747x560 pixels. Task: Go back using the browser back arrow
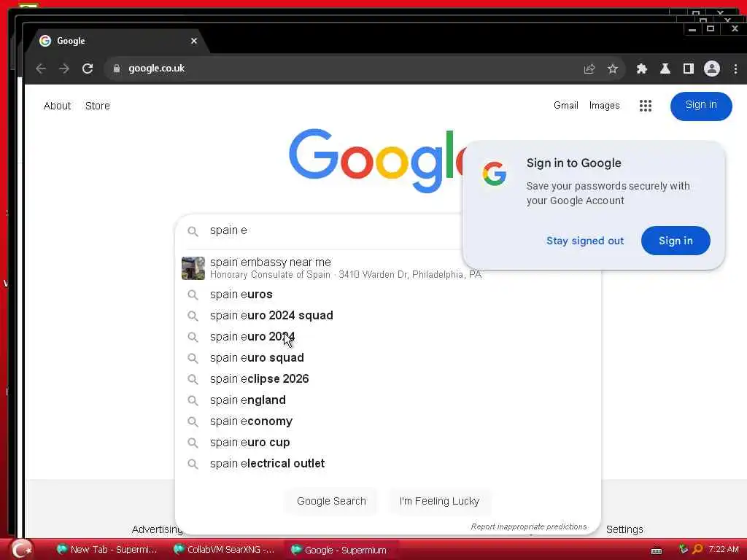[41, 69]
